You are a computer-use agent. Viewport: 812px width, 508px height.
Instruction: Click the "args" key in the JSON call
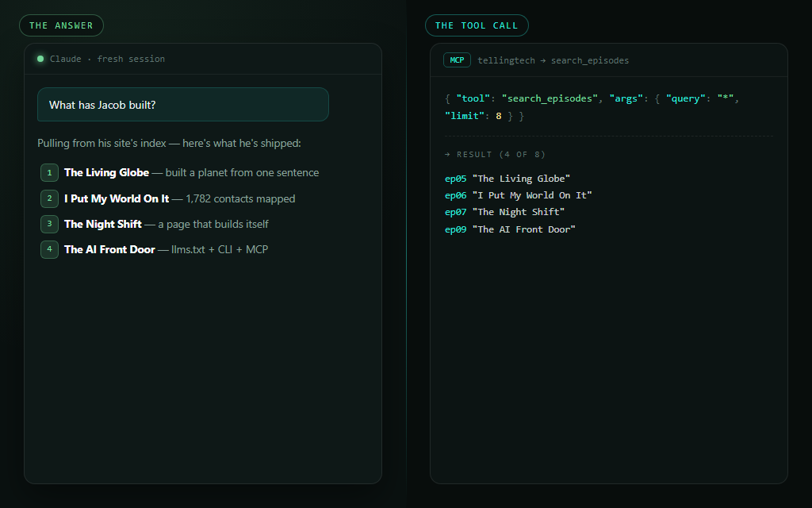point(626,98)
